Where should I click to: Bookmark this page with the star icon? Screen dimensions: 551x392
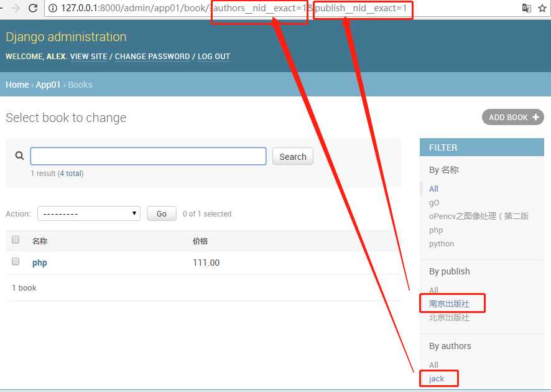[542, 8]
